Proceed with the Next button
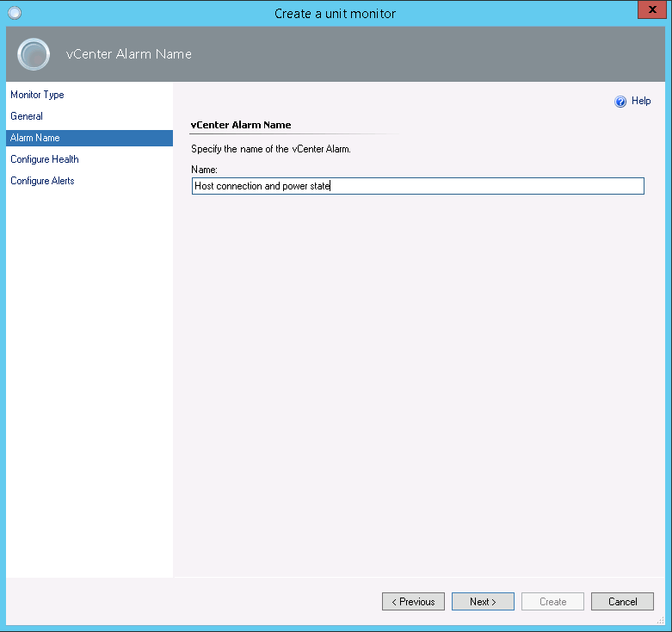The image size is (672, 632). tap(483, 602)
